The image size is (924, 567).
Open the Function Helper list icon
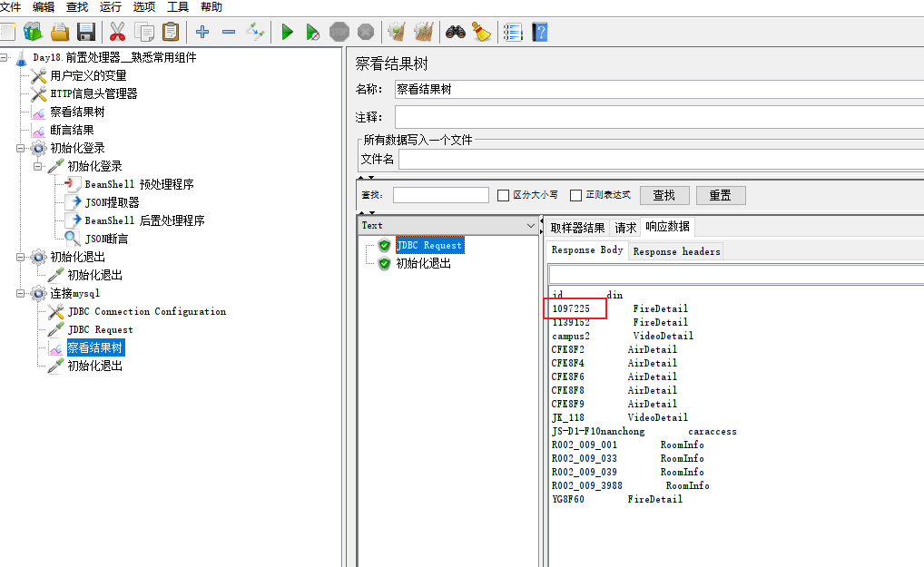[x=513, y=32]
